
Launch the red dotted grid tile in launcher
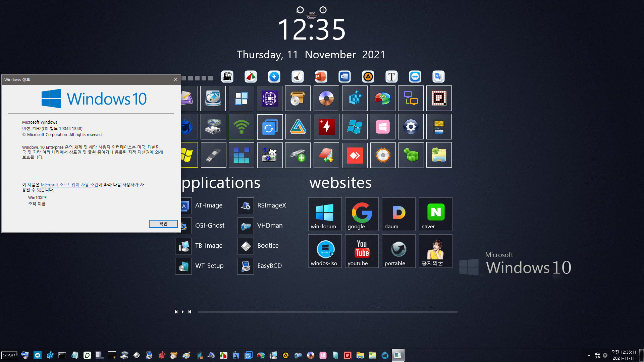click(x=439, y=99)
